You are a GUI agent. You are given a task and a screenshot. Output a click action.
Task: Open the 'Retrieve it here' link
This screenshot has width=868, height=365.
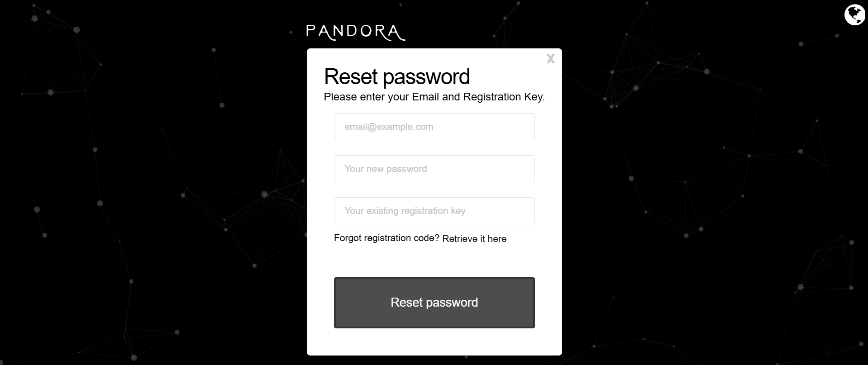(x=474, y=239)
